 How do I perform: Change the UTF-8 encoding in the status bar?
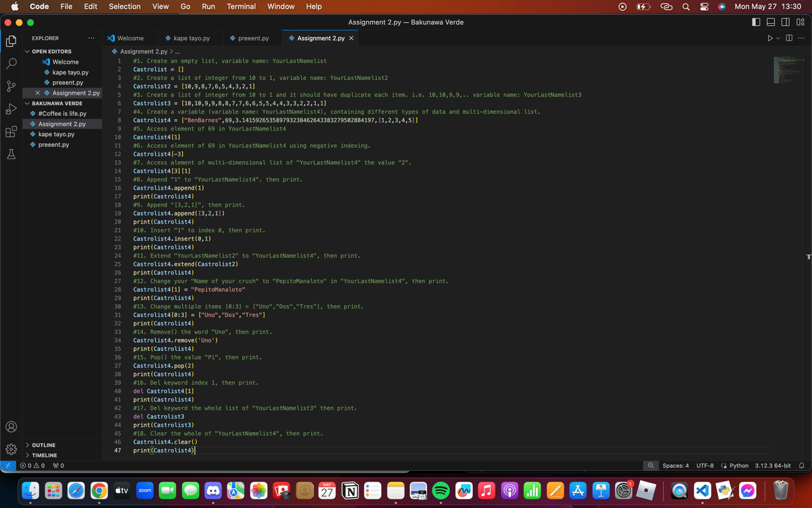704,465
